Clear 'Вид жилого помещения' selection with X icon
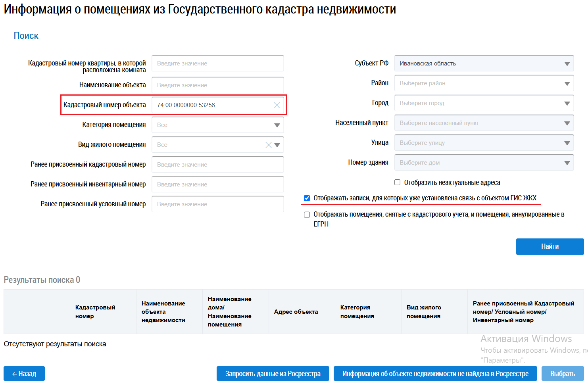The width and height of the screenshot is (588, 386). click(269, 145)
